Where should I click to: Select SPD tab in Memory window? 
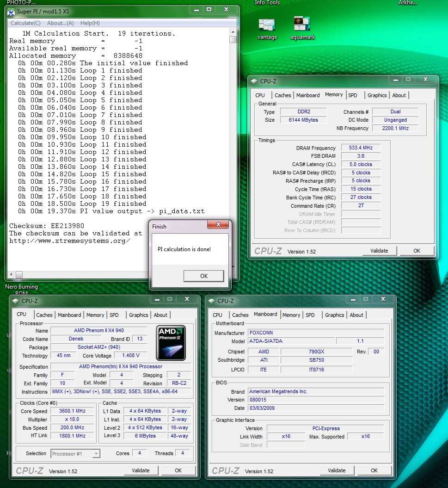coord(352,95)
